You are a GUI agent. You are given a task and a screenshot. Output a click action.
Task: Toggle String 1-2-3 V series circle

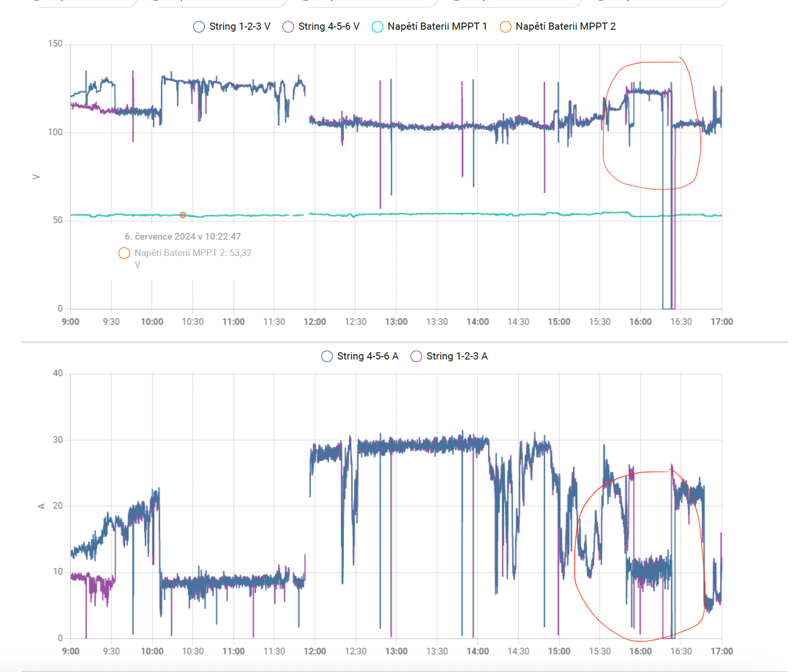coord(199,27)
